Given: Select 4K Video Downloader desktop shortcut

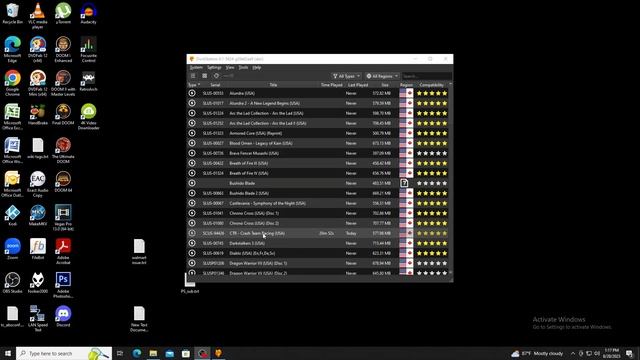Looking at the screenshot, I should [89, 117].
